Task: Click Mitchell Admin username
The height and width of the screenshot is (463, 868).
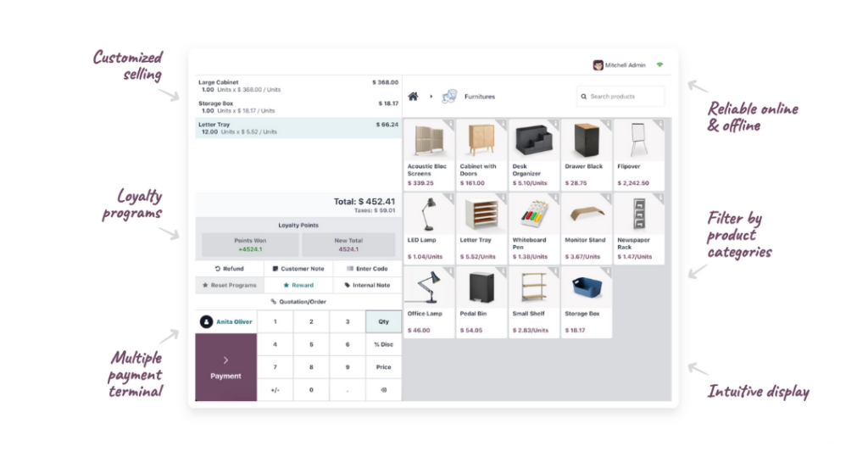Action: (x=625, y=65)
